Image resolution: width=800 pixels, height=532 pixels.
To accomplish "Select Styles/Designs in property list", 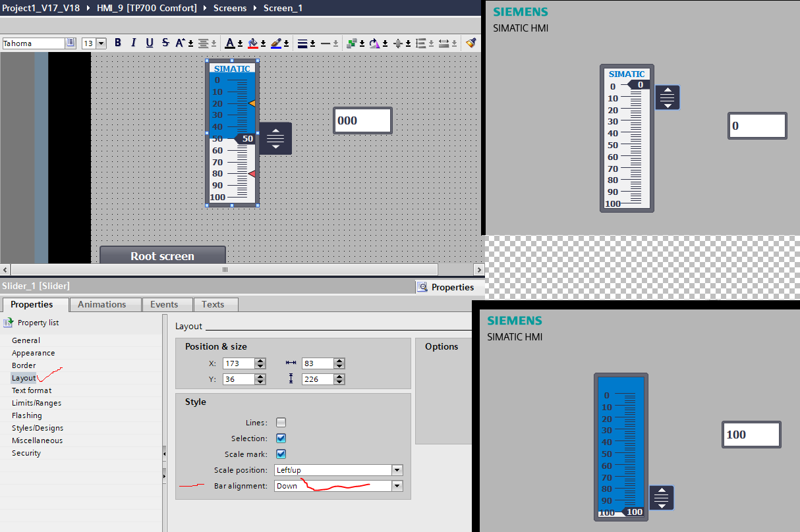I will (38, 428).
